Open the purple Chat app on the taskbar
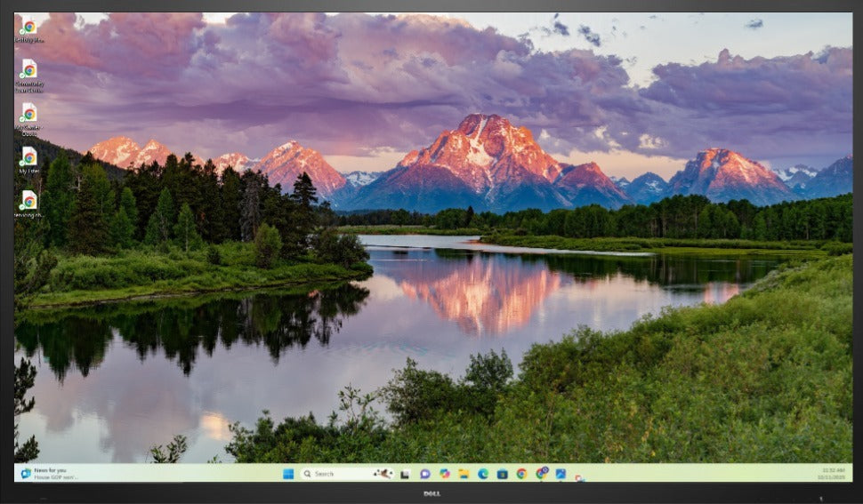The height and width of the screenshot is (504, 863). click(424, 474)
